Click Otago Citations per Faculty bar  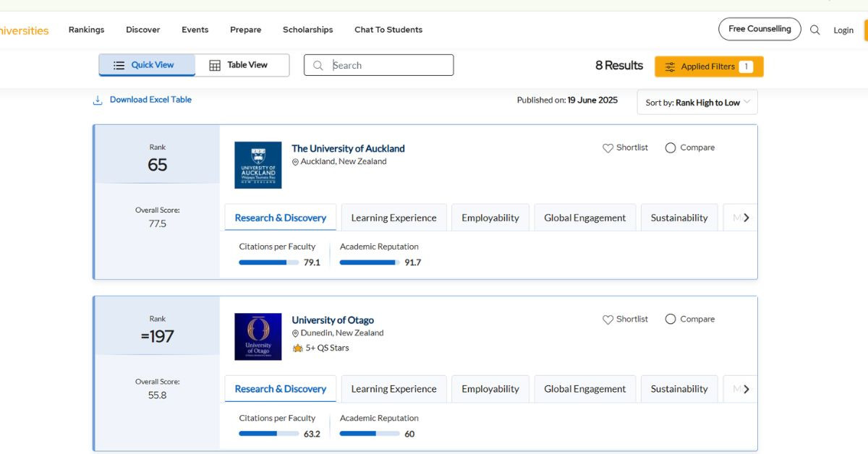[x=269, y=434]
